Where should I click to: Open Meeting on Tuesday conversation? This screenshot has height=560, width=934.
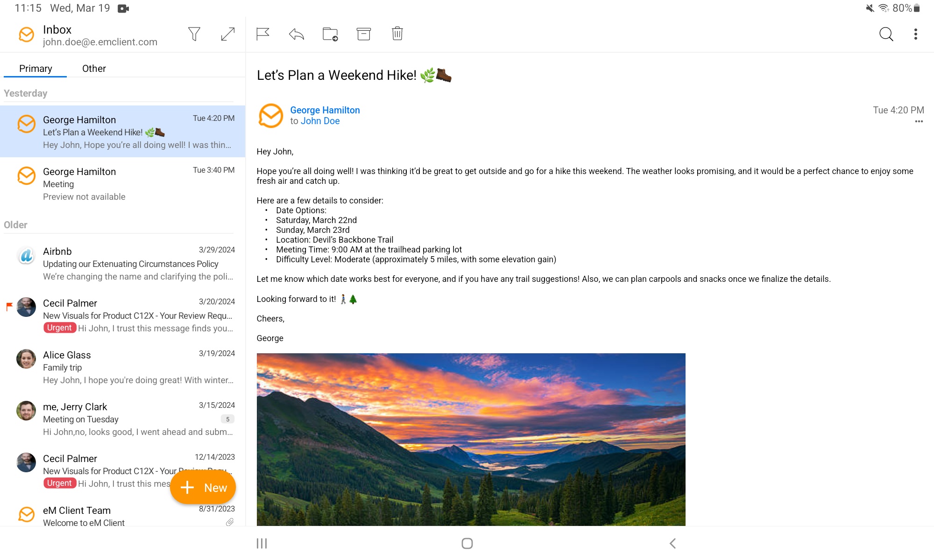(x=122, y=419)
